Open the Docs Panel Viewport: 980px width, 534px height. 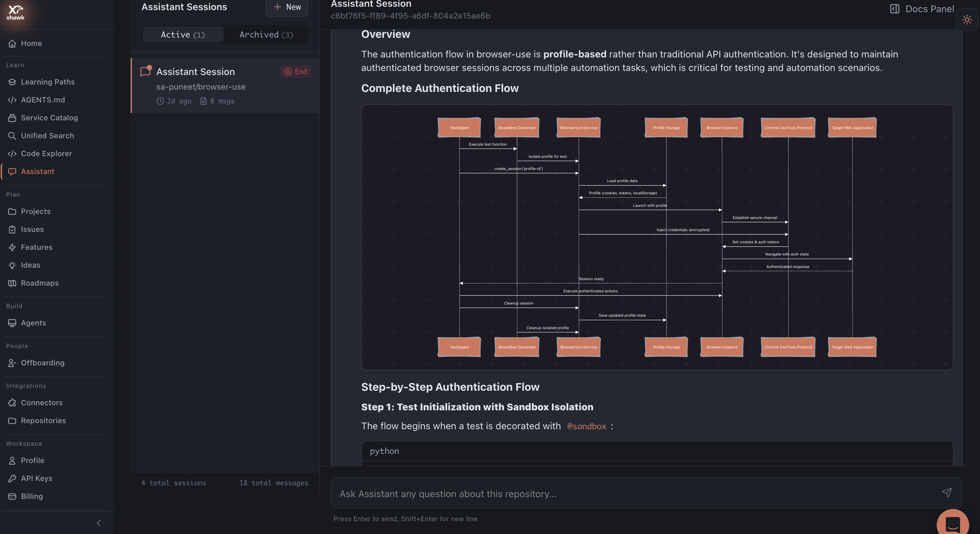click(x=922, y=9)
